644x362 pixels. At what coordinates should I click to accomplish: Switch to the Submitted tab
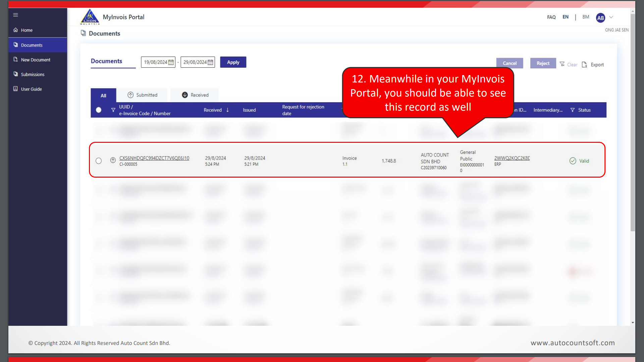pos(142,95)
